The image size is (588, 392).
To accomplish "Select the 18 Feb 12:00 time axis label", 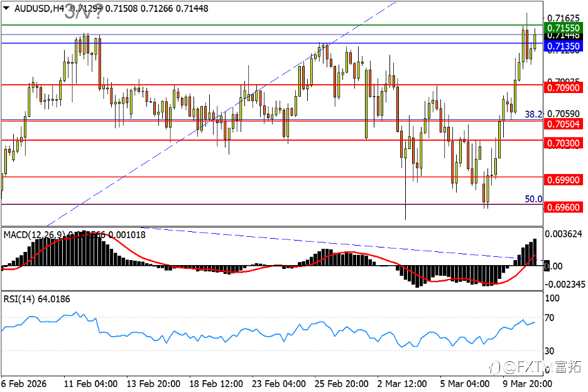I will click(216, 384).
